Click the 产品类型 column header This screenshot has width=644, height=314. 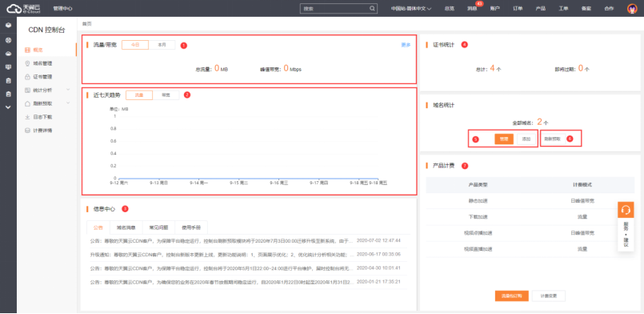click(478, 185)
